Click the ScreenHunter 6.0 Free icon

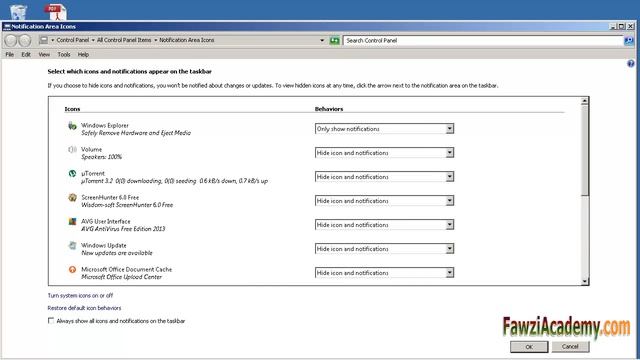(72, 198)
